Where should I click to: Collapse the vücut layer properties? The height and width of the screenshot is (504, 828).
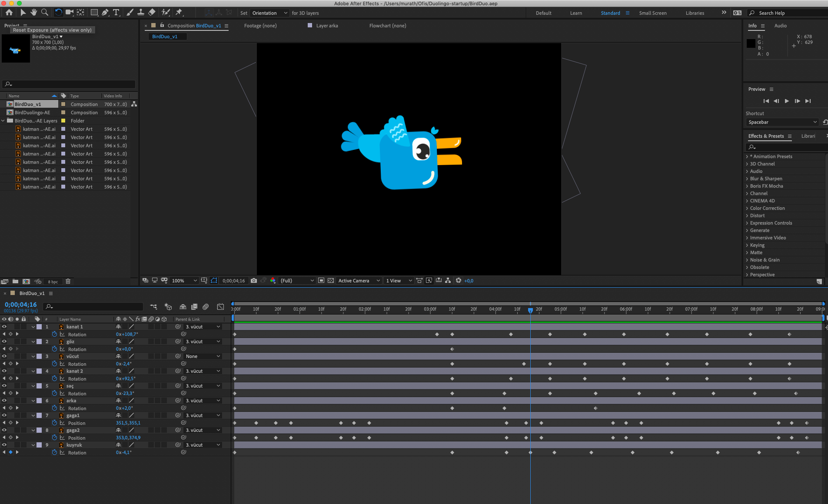(x=33, y=356)
